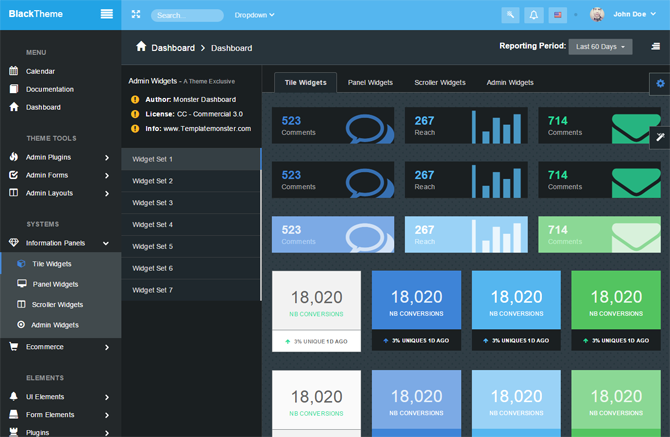Click the Admin Layouts columns icon
670x437 pixels.
pos(14,193)
